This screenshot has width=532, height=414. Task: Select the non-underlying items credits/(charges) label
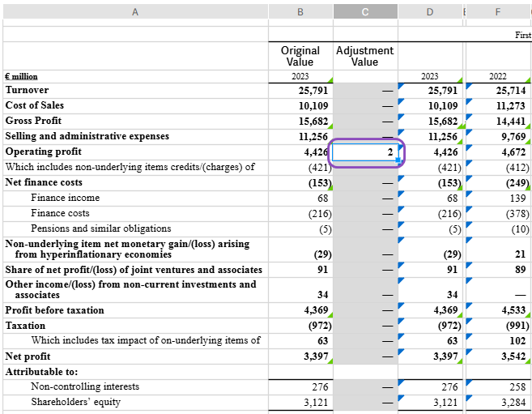[130, 167]
